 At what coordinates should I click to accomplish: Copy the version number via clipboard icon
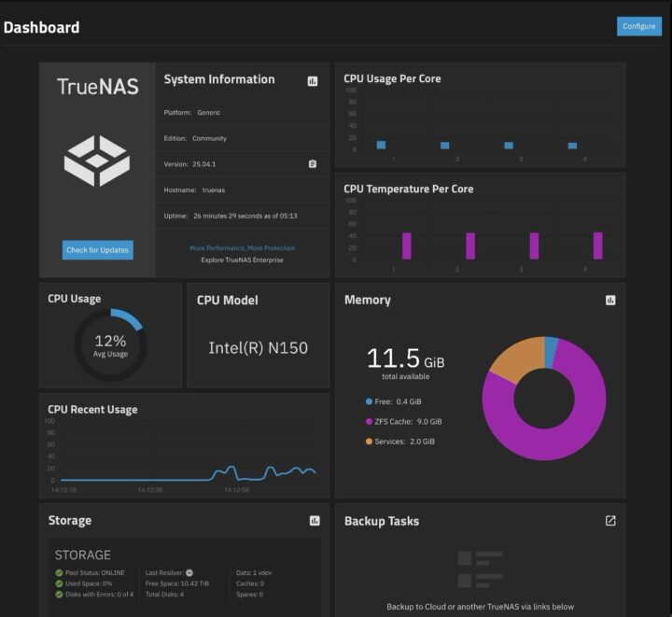pos(313,163)
